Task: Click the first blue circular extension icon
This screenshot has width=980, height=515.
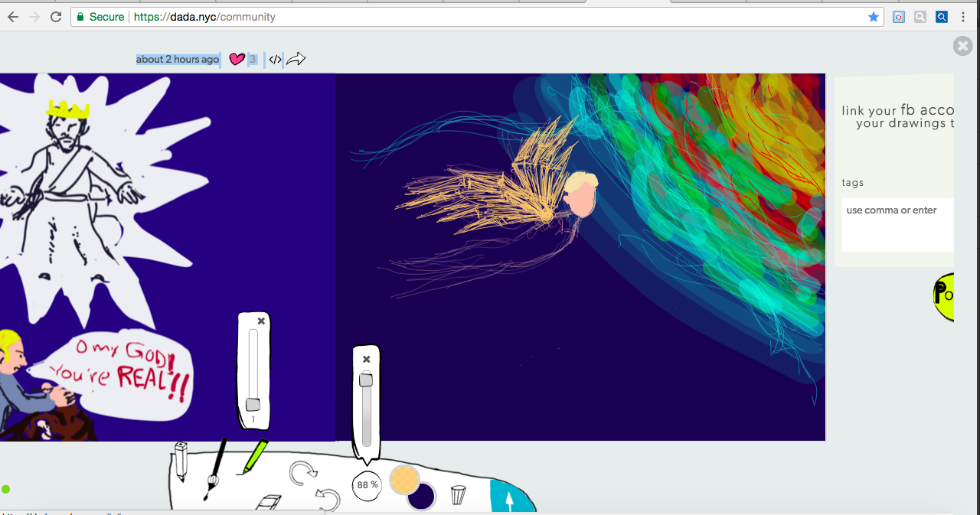Action: (x=899, y=17)
